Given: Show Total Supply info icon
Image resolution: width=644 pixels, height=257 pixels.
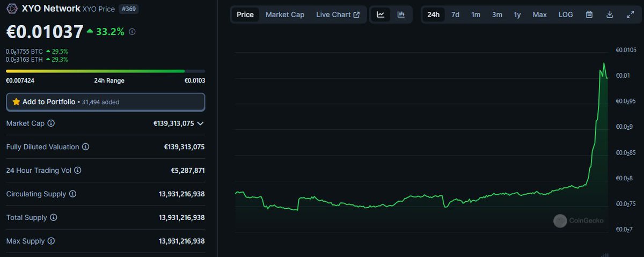Looking at the screenshot, I should [x=53, y=218].
